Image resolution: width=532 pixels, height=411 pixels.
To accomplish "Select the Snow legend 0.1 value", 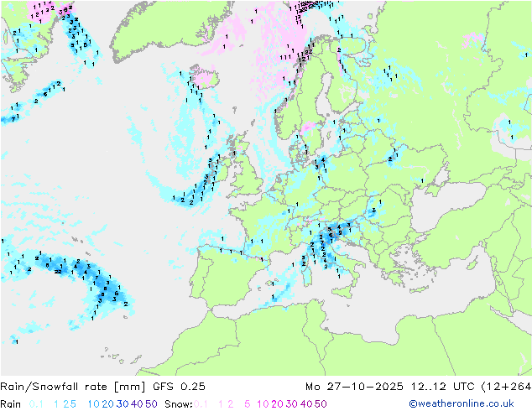I will point(201,404).
